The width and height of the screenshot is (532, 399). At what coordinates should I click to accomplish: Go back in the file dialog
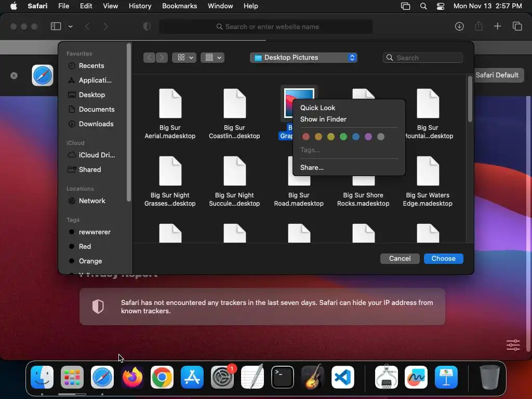coord(149,58)
